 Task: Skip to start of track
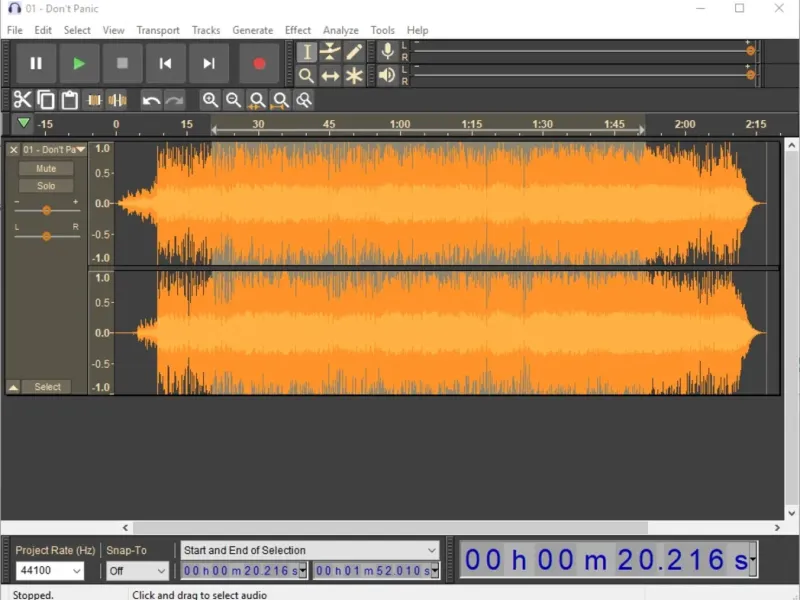(165, 63)
